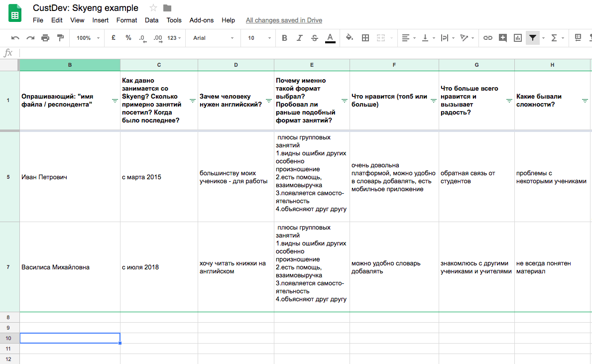This screenshot has height=364, width=592.
Task: Select column B header
Action: coord(70,65)
